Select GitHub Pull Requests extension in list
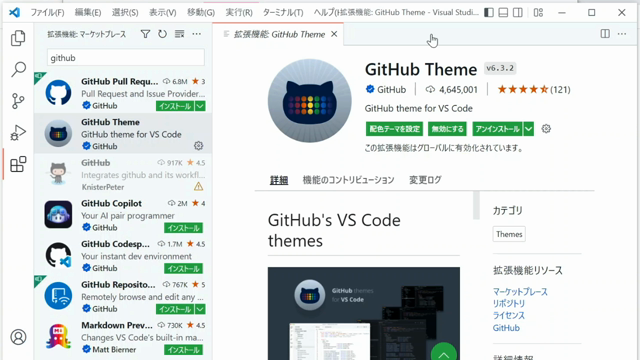Image resolution: width=640 pixels, height=360 pixels. point(123,93)
